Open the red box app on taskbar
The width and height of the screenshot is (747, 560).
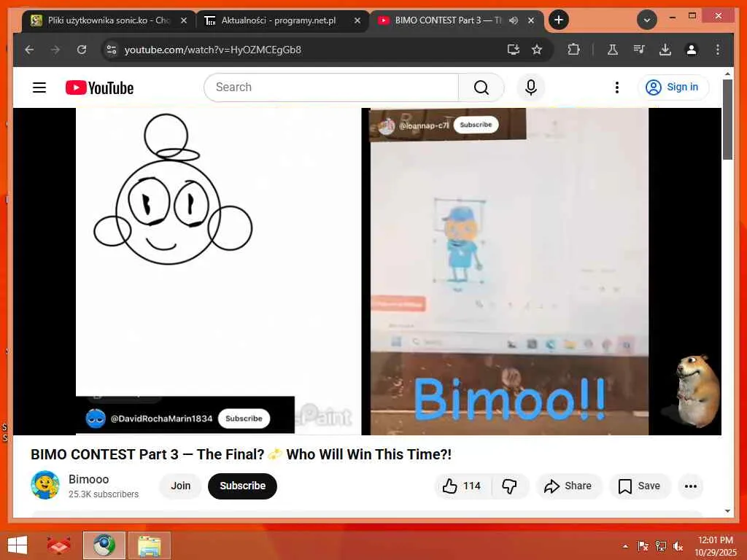pos(58,545)
